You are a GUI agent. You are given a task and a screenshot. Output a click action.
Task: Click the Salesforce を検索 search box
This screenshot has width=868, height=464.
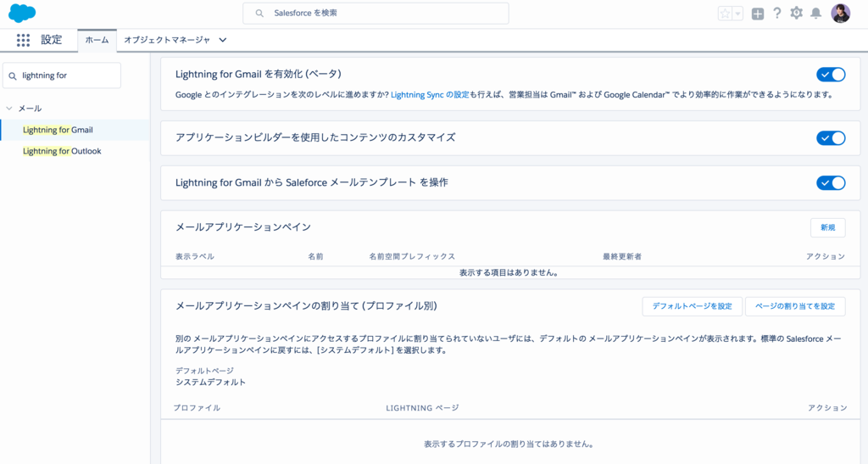point(376,14)
